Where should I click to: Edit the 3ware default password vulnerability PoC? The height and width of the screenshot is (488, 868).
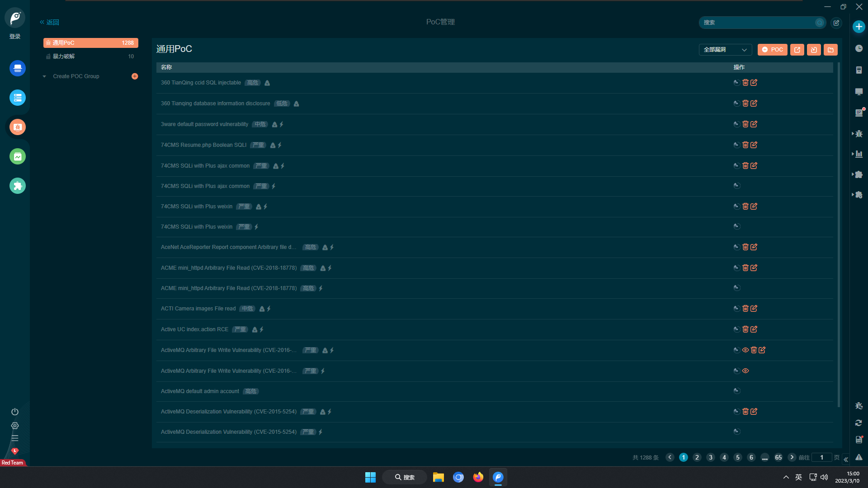click(754, 124)
